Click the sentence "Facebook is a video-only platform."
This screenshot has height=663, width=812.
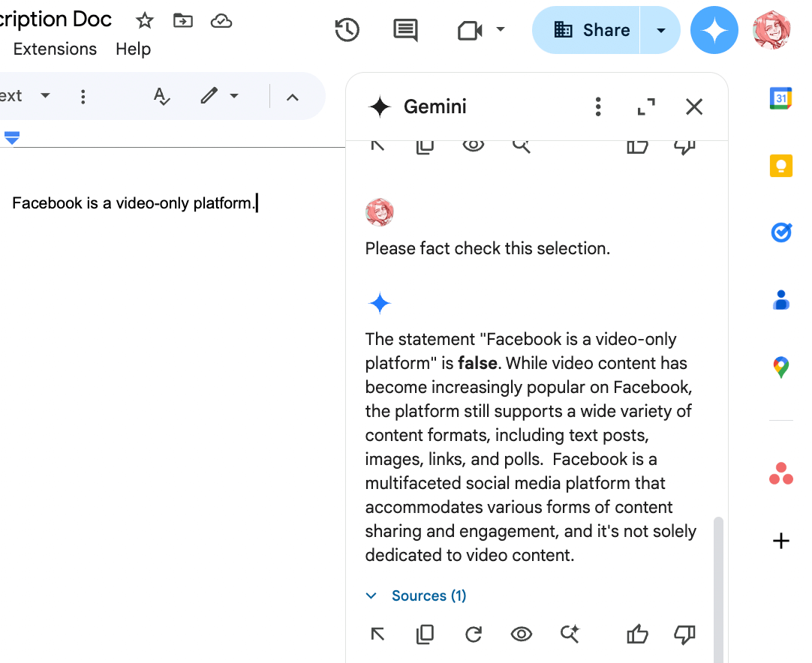pos(133,203)
